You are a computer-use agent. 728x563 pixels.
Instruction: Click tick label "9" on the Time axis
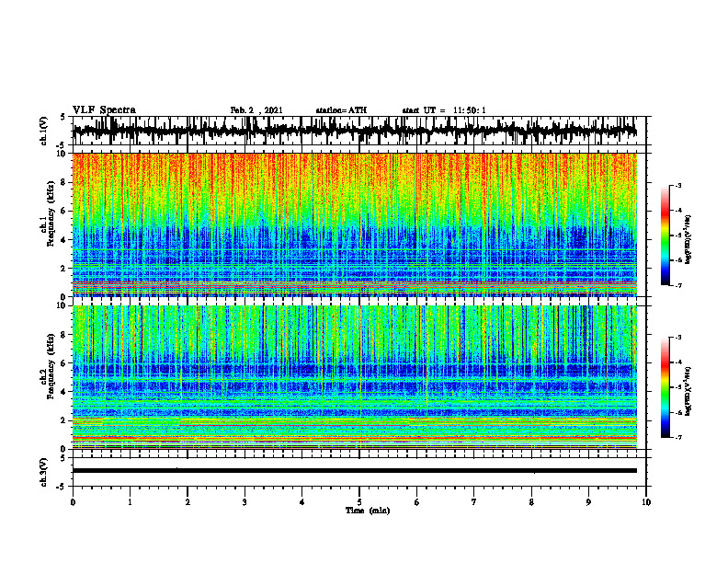coord(588,502)
